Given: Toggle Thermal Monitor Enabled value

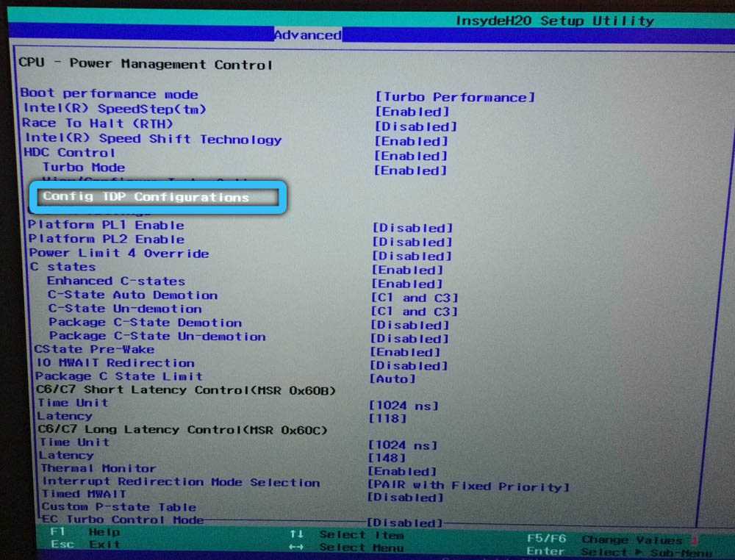Looking at the screenshot, I should pos(402,471).
